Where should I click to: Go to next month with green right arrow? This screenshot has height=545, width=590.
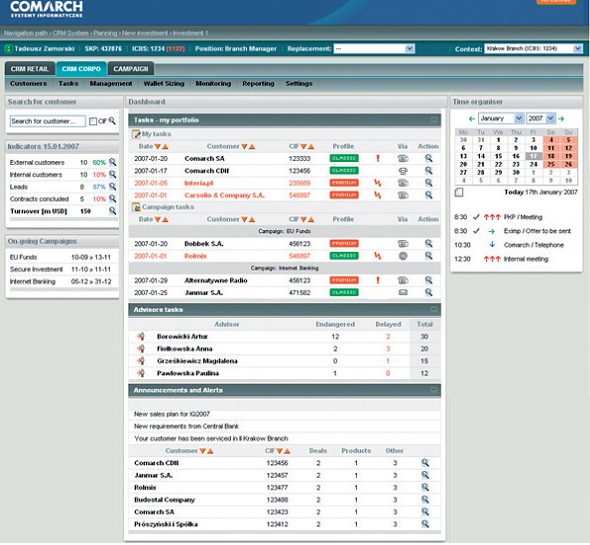tap(561, 119)
